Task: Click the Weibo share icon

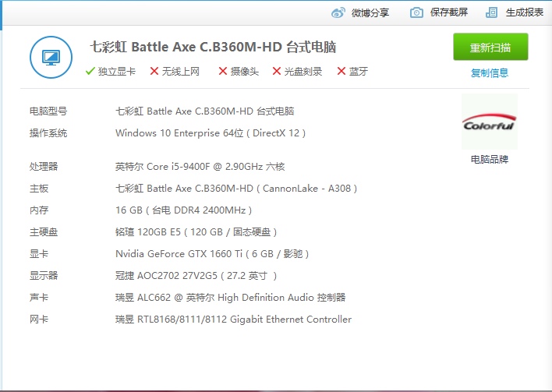Action: point(338,12)
